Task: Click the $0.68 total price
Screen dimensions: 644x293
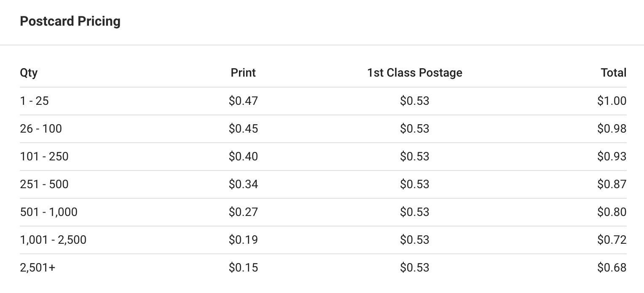Action: (612, 268)
